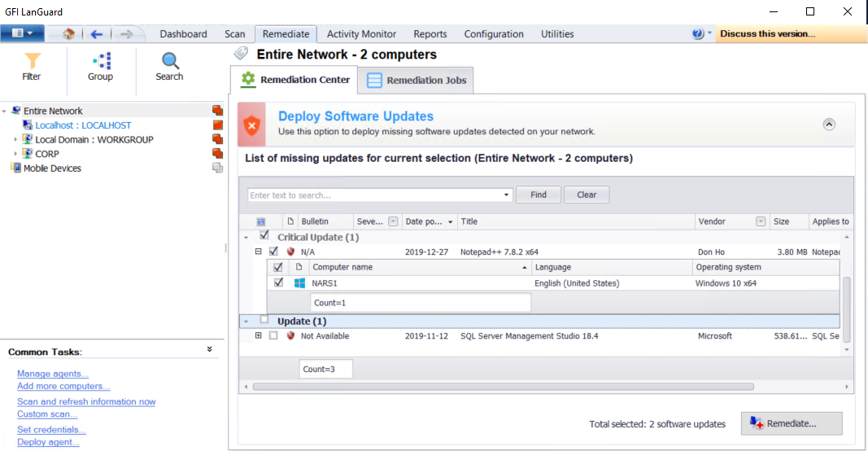Screen dimensions: 868x451
Task: Click Scan and refresh information now
Action: click(86, 401)
